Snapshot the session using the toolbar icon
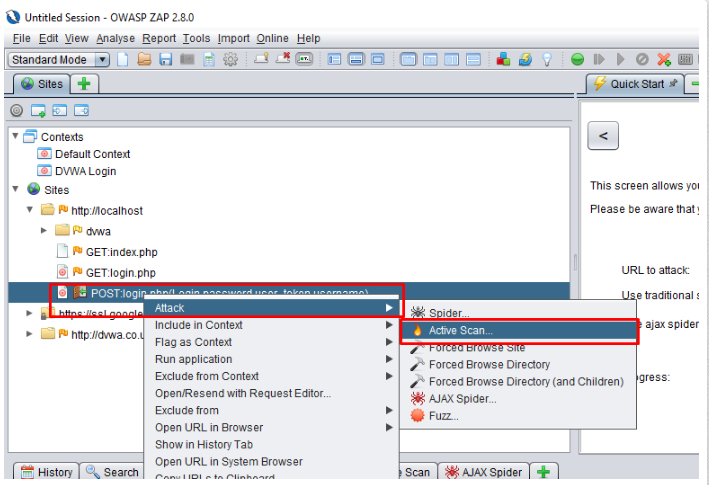 [x=187, y=59]
